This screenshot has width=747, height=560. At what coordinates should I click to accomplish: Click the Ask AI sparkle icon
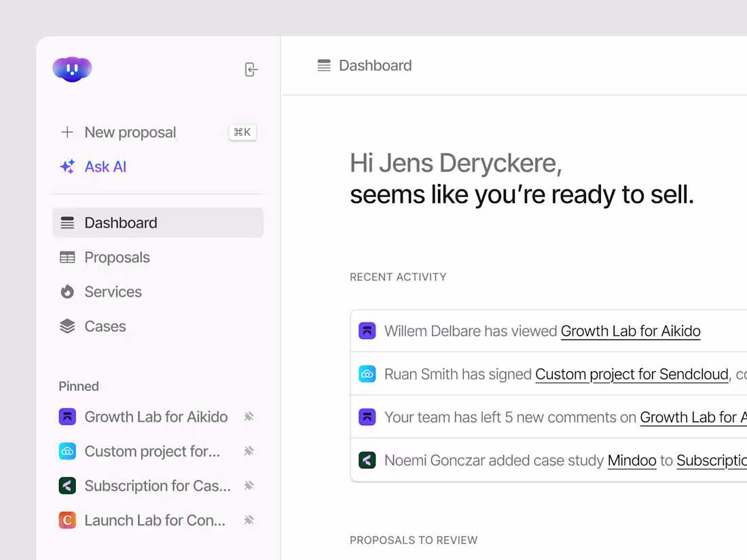67,167
